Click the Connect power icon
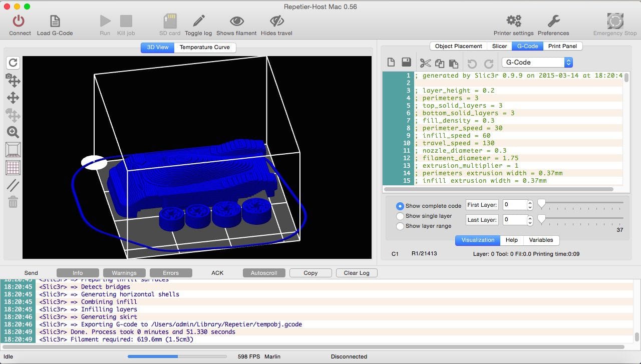 coord(19,21)
